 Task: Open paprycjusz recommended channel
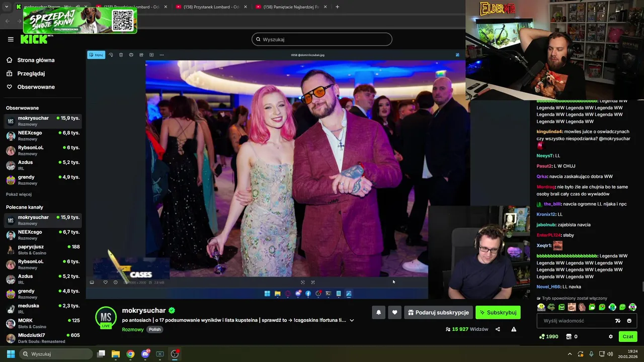point(43,249)
